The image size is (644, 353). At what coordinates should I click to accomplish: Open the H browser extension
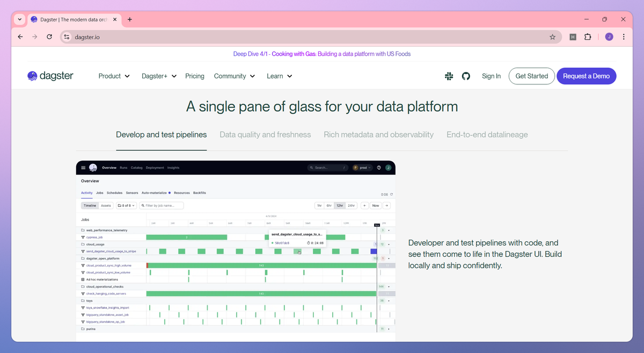(573, 37)
